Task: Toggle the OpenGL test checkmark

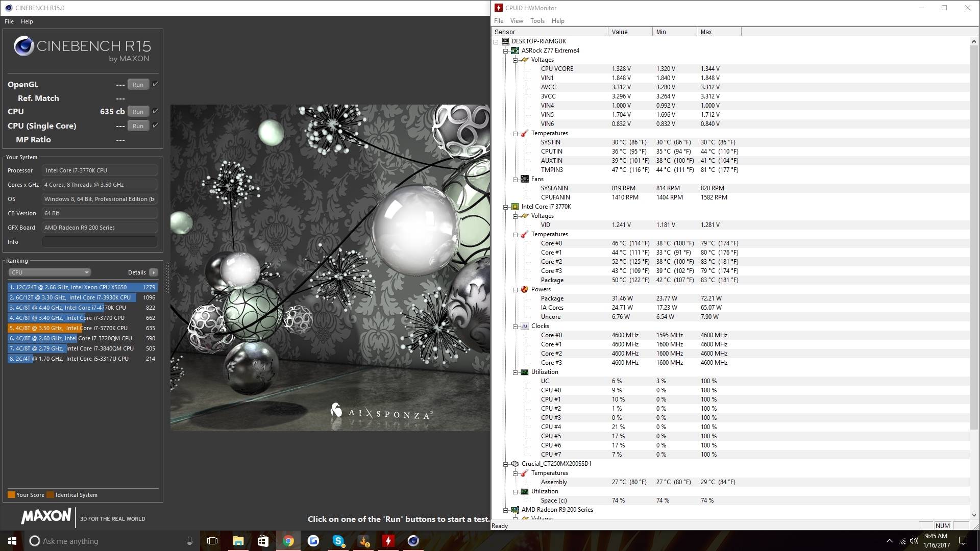Action: (155, 84)
